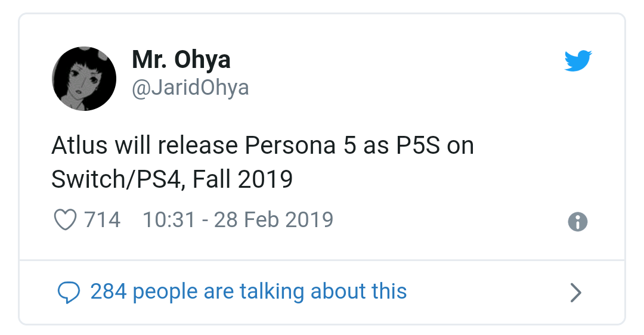The height and width of the screenshot is (335, 644).
Task: Click the word "Atlus" in the tweet
Action: tap(74, 146)
